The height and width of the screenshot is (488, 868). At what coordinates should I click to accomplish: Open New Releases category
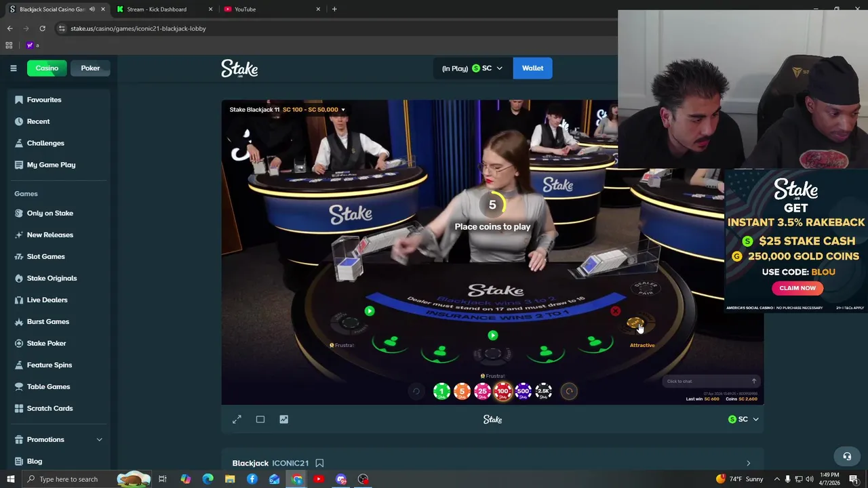pyautogui.click(x=50, y=235)
